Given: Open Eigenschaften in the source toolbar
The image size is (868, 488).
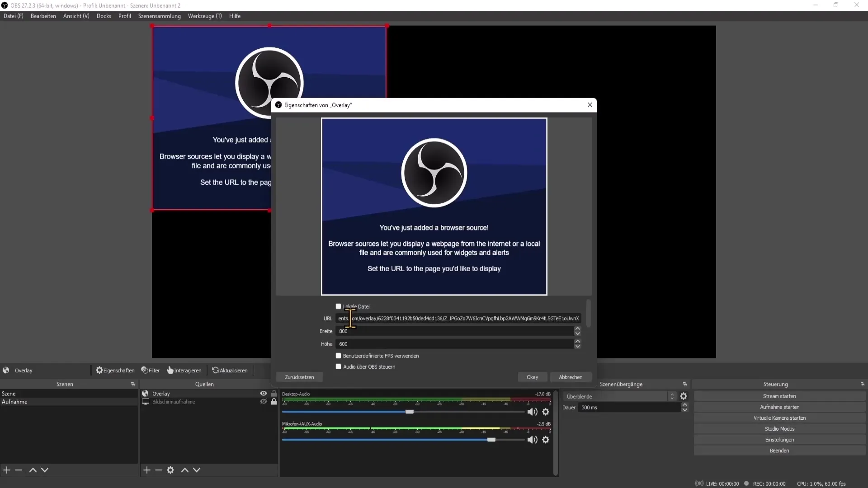Looking at the screenshot, I should pos(115,370).
